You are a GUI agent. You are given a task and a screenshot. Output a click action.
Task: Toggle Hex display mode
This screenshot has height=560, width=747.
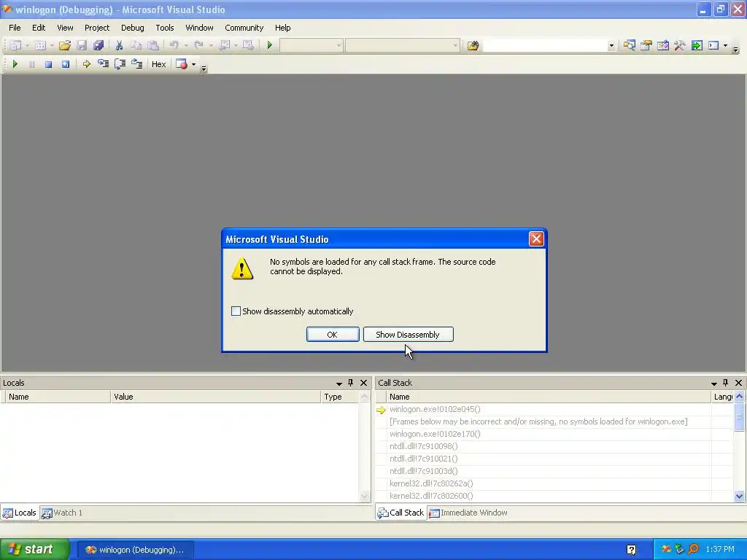click(158, 64)
